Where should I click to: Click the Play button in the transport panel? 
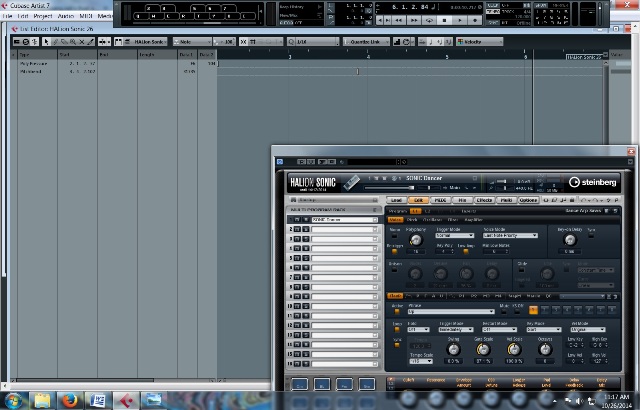pos(460,20)
